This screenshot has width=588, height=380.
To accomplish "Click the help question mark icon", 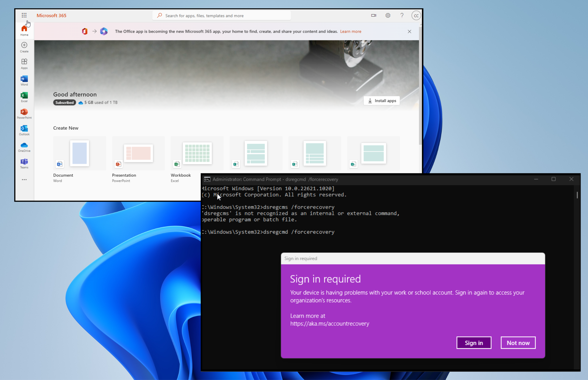I will (x=402, y=15).
